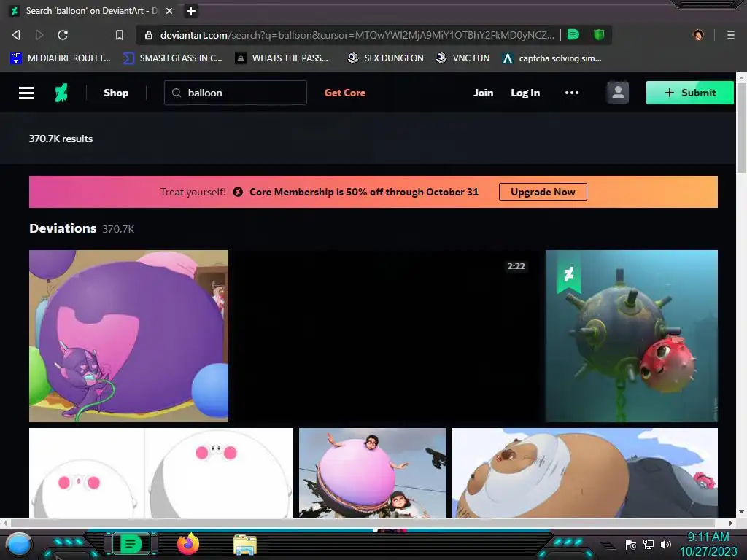Open the Shop link
The height and width of the screenshot is (560, 747).
pyautogui.click(x=116, y=93)
